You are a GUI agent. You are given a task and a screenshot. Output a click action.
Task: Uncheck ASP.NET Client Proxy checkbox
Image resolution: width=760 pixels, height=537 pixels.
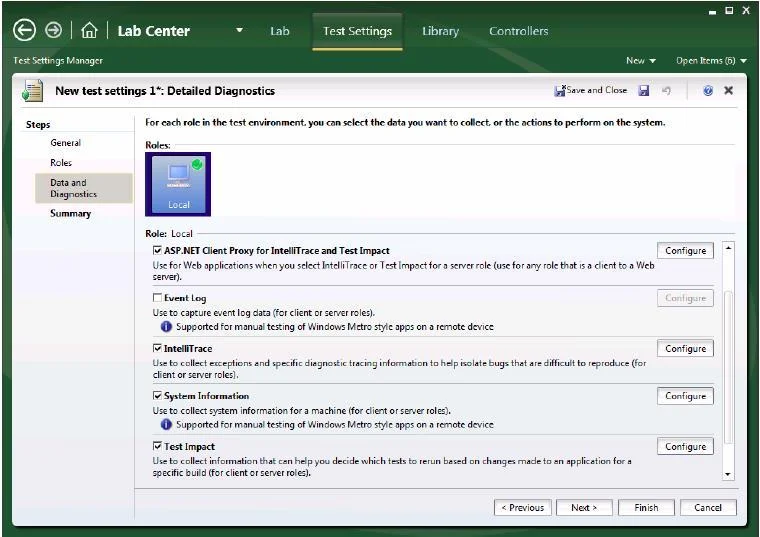pyautogui.click(x=157, y=251)
